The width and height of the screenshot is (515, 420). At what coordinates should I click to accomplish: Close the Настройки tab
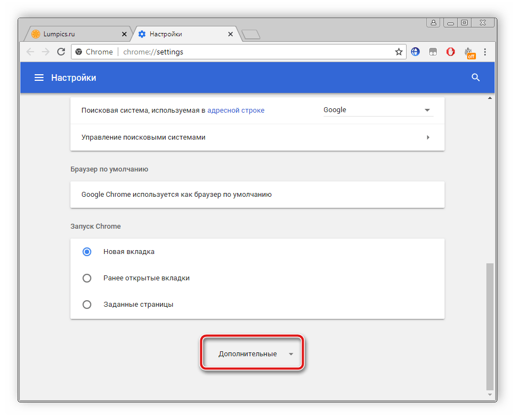pyautogui.click(x=230, y=34)
